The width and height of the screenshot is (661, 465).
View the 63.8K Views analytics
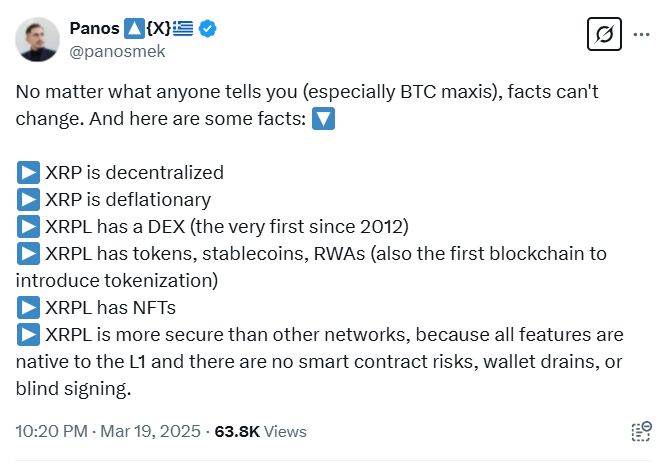click(x=260, y=431)
